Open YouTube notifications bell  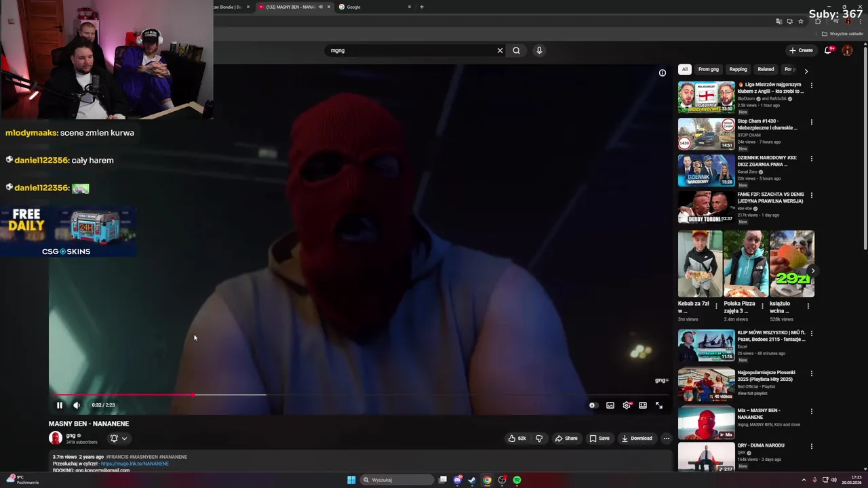point(828,50)
